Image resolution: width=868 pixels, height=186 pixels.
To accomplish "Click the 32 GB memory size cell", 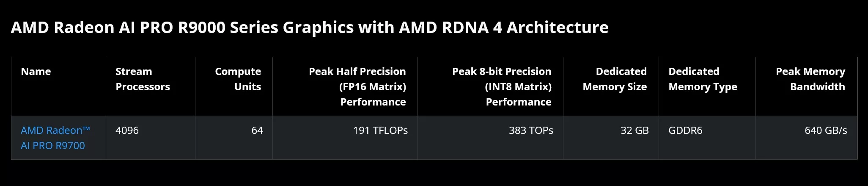I will [635, 130].
